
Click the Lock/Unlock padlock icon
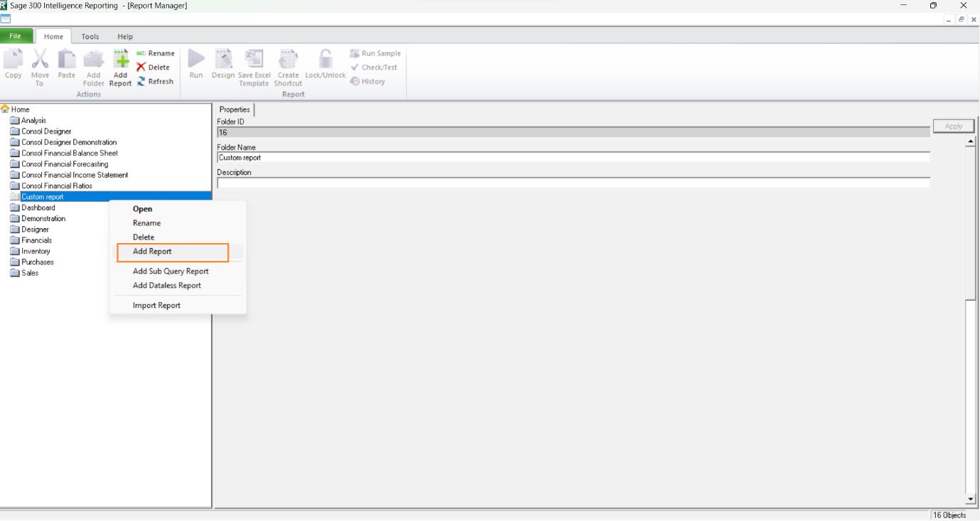click(325, 60)
